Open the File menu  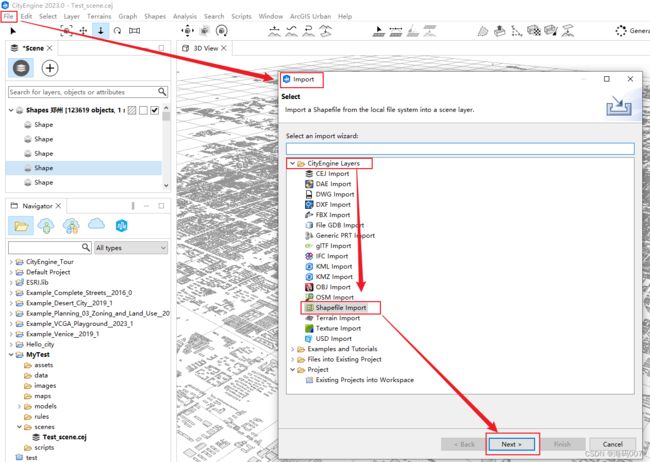[x=9, y=16]
